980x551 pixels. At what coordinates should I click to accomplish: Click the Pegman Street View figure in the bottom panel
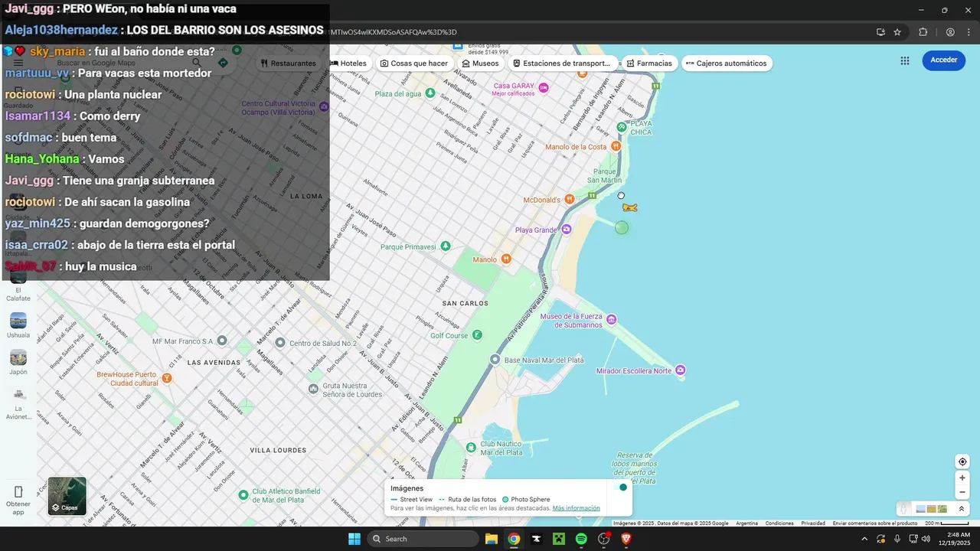[x=904, y=509]
